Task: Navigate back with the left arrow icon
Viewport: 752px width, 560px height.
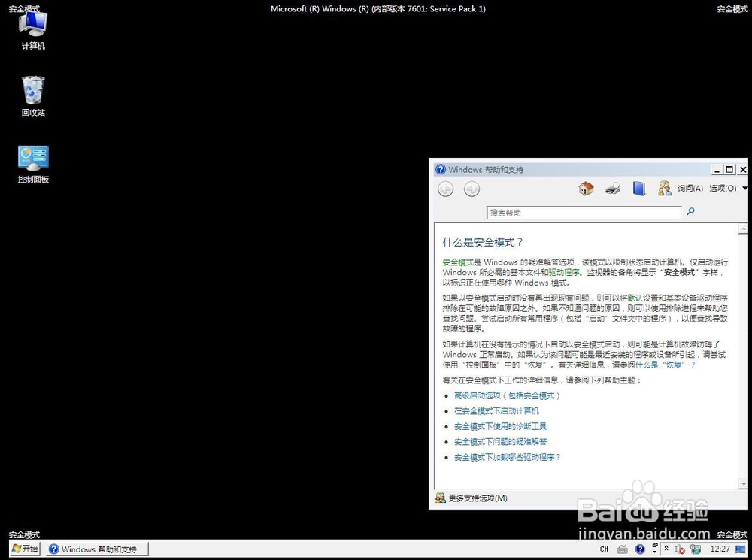Action: point(445,189)
